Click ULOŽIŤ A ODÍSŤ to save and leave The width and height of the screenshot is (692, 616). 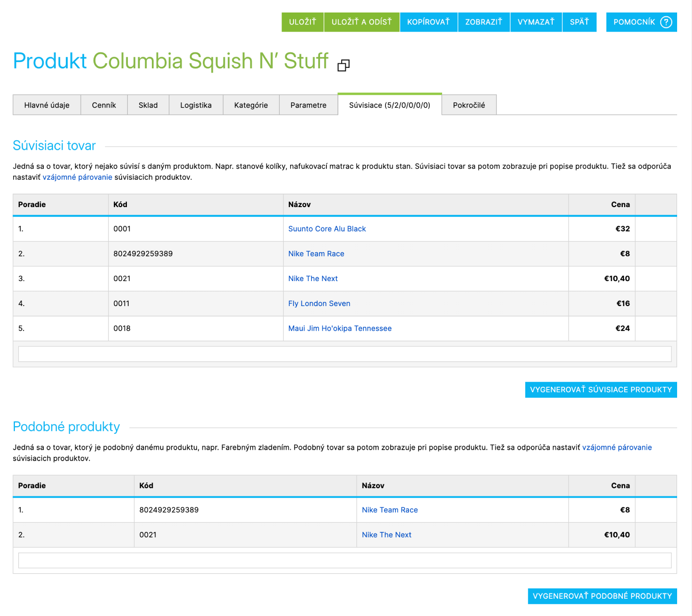point(362,22)
